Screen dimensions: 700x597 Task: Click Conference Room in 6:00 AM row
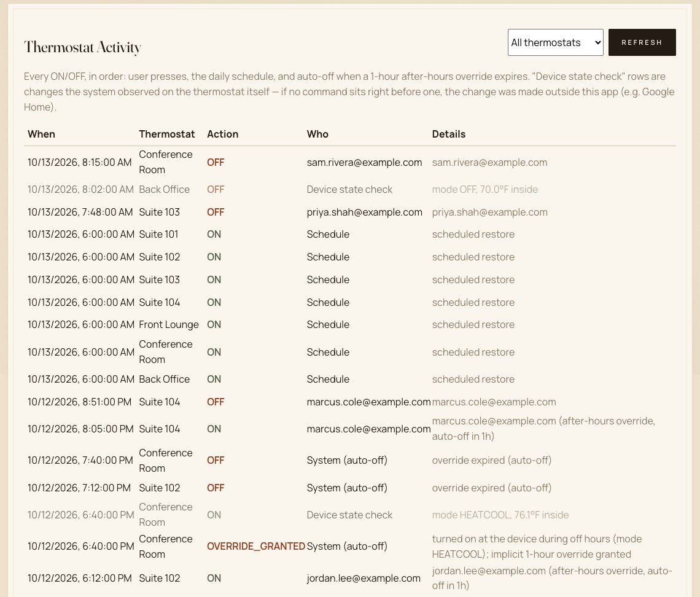(x=166, y=352)
